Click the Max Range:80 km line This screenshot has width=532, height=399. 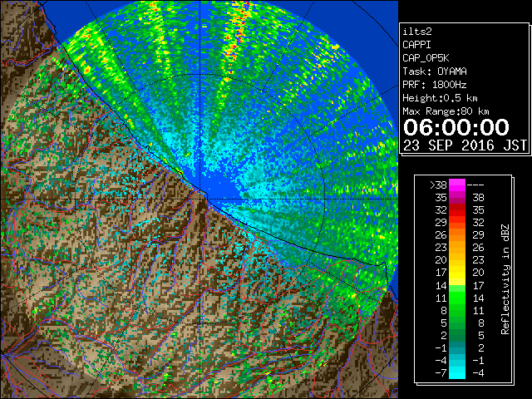coord(446,111)
